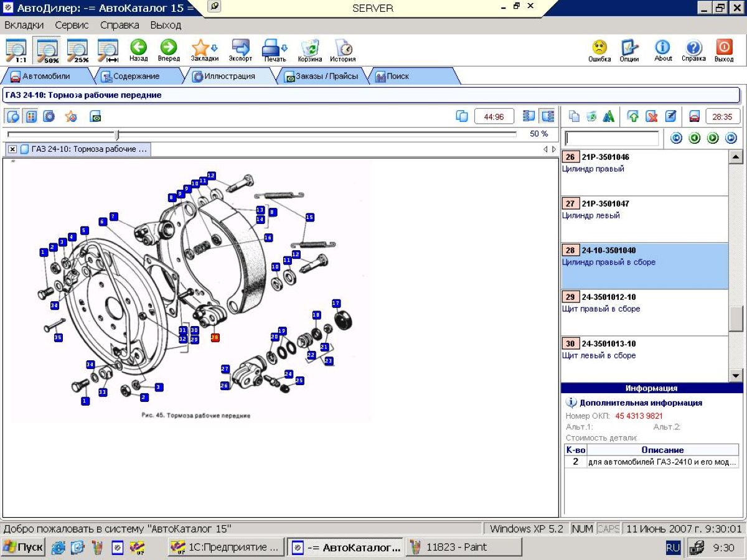Toggle the left tree layout icon
Image resolution: width=747 pixels, height=560 pixels.
coord(530,116)
